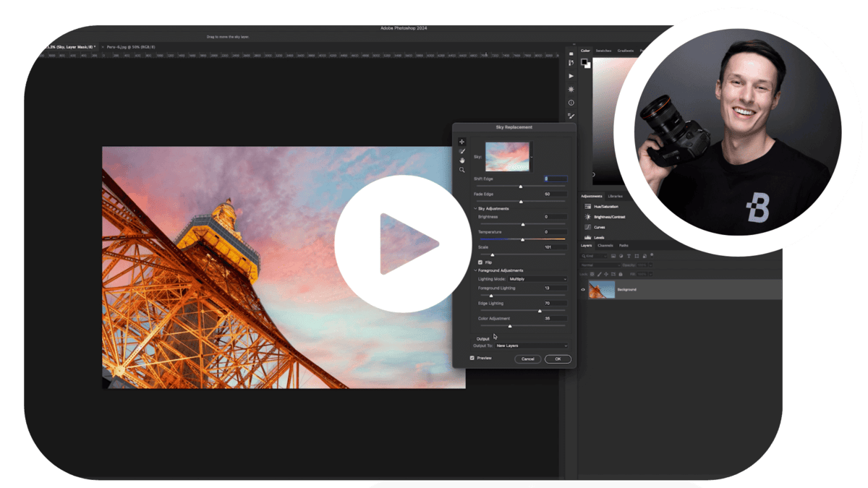Open the Output To dropdown
868x488 pixels.
pos(532,346)
